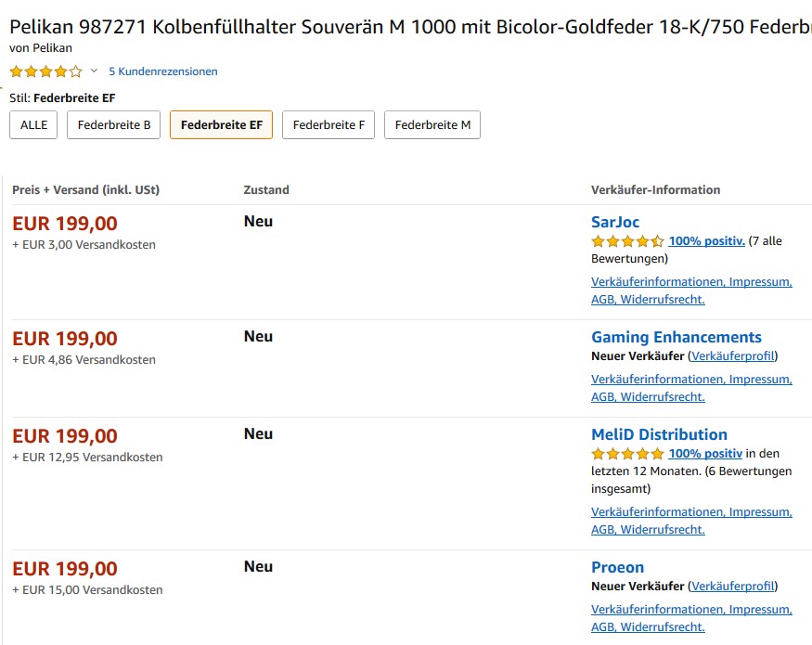
Task: Open the Proeon seller page
Action: [618, 567]
